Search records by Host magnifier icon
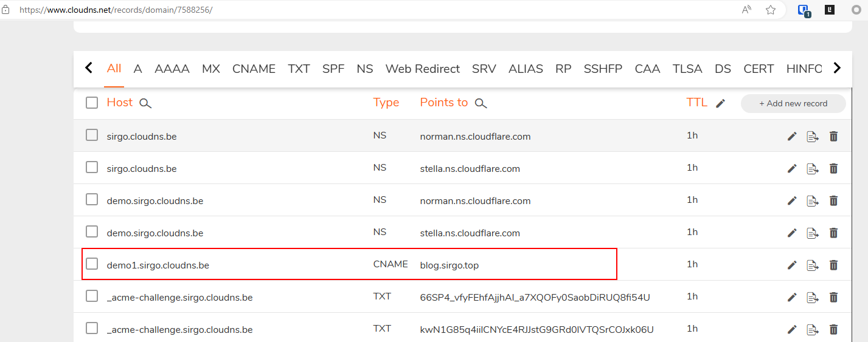The image size is (868, 342). coord(145,103)
